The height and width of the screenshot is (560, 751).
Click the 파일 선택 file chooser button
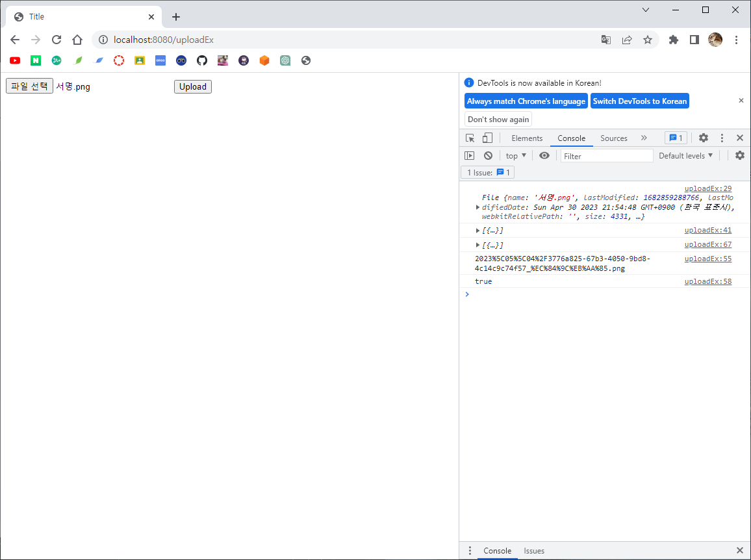pyautogui.click(x=29, y=86)
